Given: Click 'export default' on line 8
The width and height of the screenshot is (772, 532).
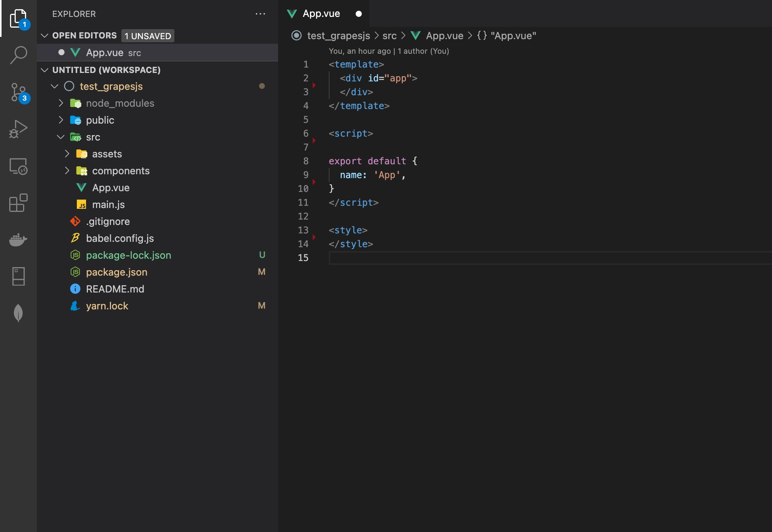Looking at the screenshot, I should tap(367, 161).
